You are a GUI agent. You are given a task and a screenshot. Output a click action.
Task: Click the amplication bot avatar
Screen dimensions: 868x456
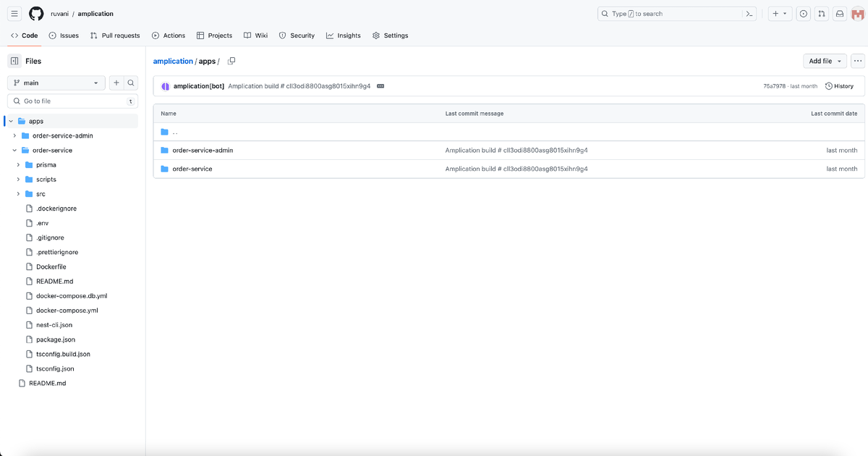pyautogui.click(x=165, y=86)
